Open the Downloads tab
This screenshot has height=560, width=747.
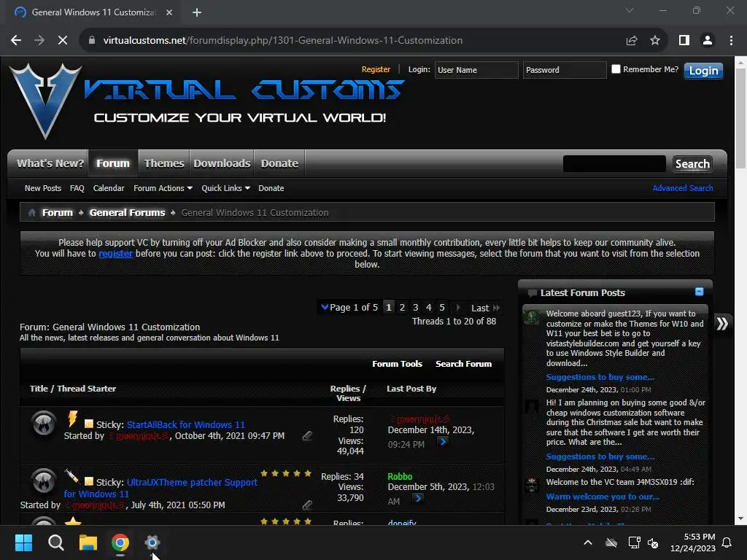click(x=222, y=163)
